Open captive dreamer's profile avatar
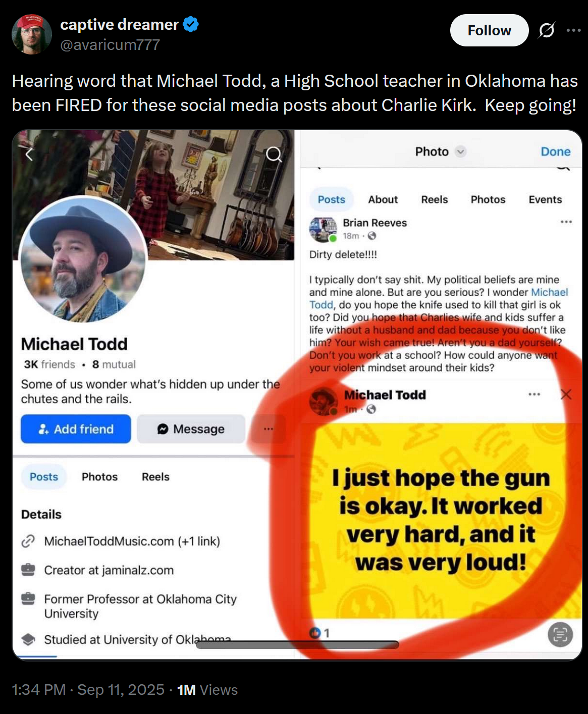Screen dimensions: 588x714 pos(32,34)
